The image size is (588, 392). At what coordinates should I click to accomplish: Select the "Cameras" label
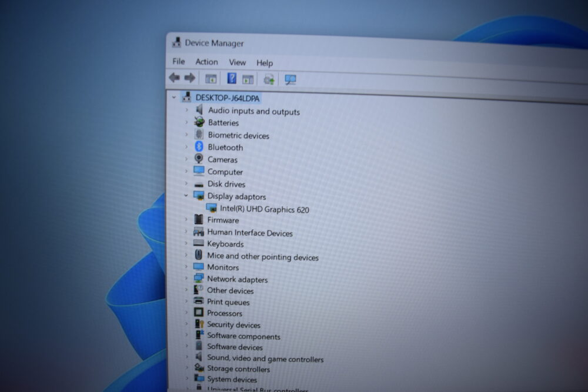pos(223,160)
